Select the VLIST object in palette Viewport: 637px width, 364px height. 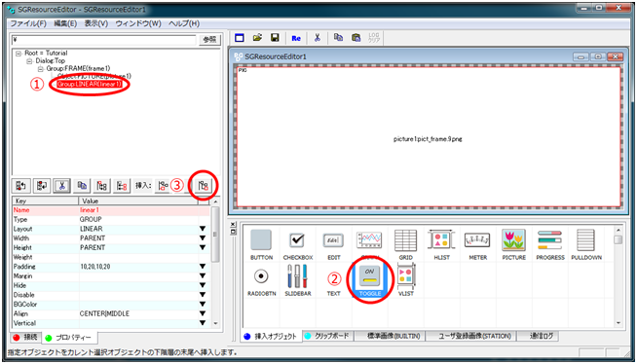click(405, 280)
